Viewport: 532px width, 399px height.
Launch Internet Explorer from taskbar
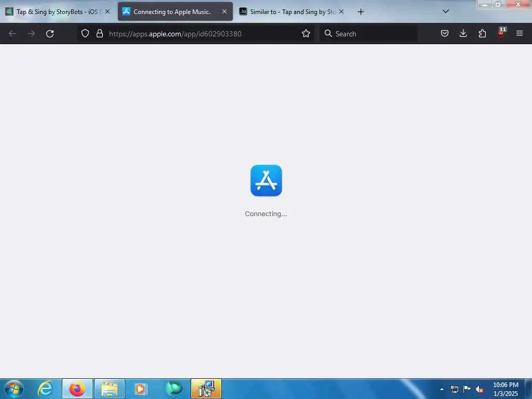(45, 389)
